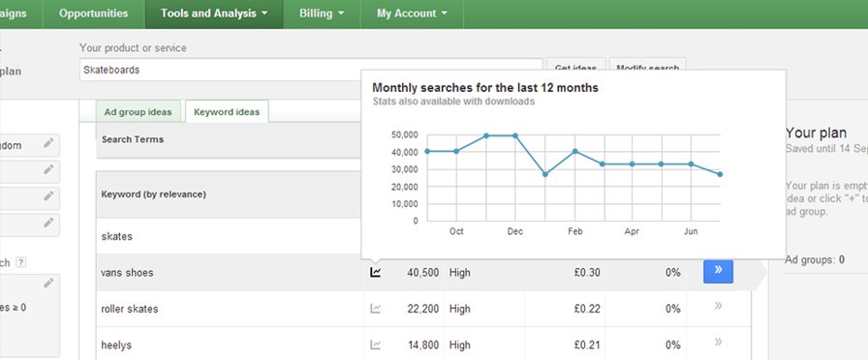Open the question mark help icon
868x360 pixels.
tap(20, 262)
